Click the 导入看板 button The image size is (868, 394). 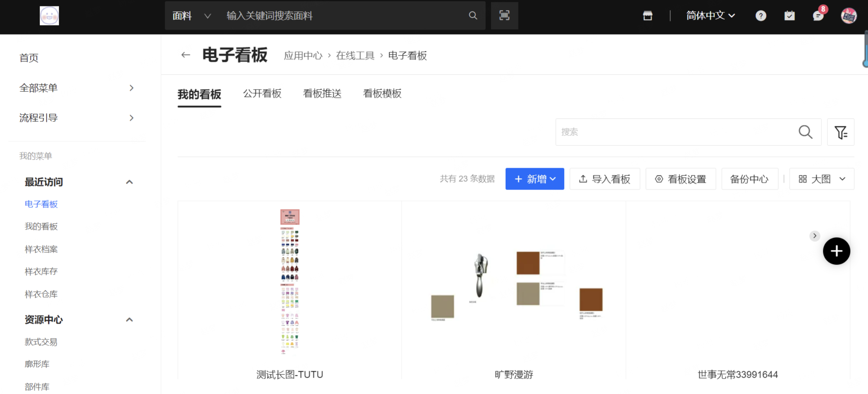tap(604, 179)
